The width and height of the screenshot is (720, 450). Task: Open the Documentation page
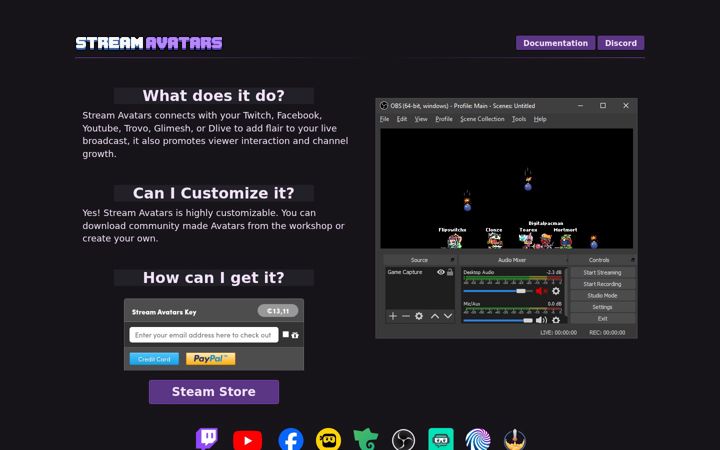(555, 43)
